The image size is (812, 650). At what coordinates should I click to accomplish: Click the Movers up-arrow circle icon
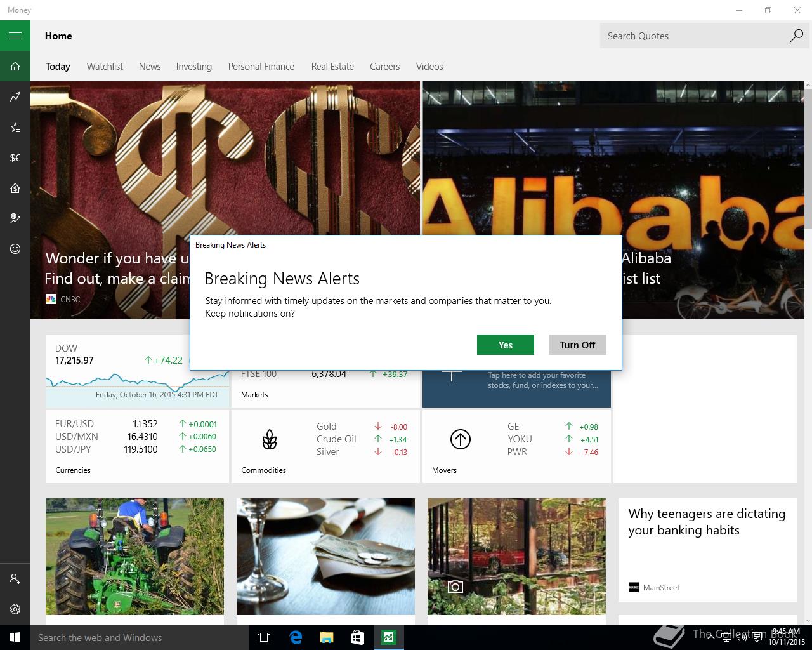coord(461,439)
